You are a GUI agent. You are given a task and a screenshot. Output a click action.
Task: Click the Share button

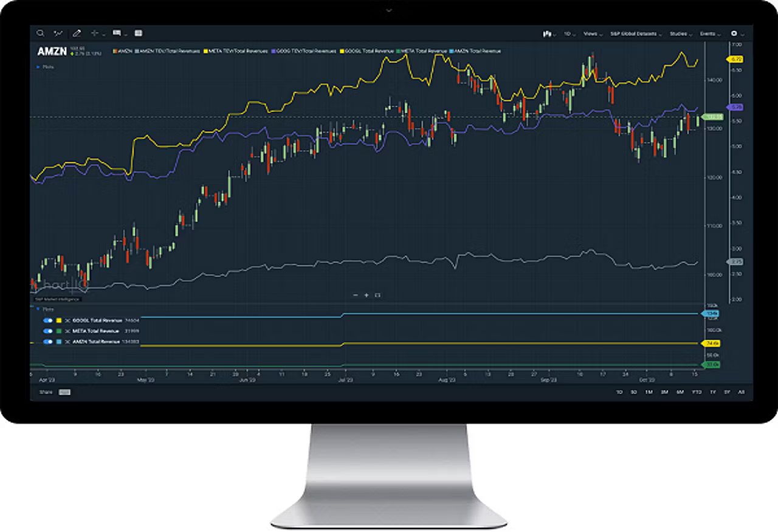(46, 392)
